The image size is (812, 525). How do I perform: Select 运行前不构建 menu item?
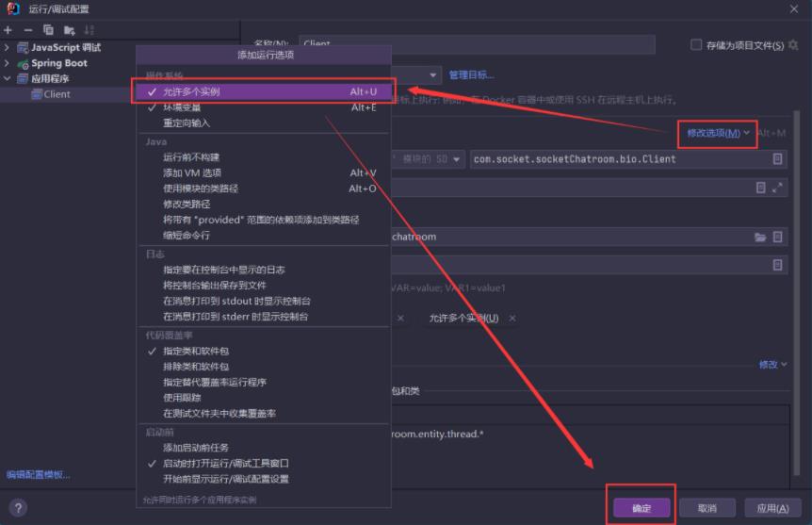[x=263, y=157]
